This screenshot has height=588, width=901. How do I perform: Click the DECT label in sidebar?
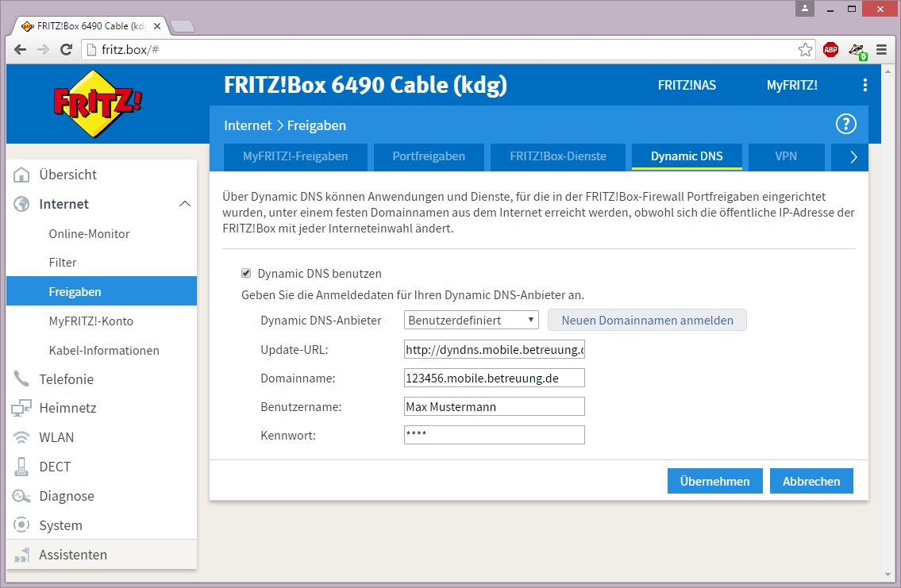pos(55,467)
